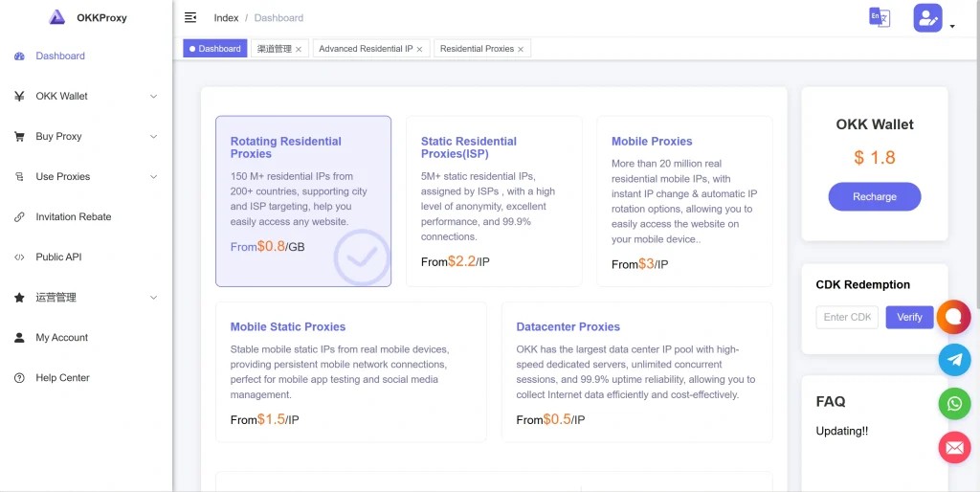Select the Datacenter Proxies card
980x492 pixels.
(636, 372)
